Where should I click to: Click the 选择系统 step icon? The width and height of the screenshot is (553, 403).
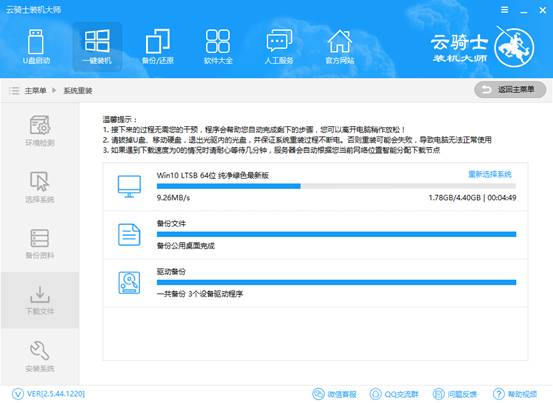click(x=39, y=181)
